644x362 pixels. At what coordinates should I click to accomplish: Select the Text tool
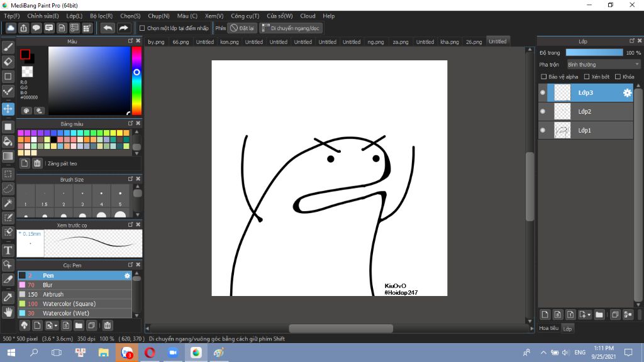click(8, 250)
